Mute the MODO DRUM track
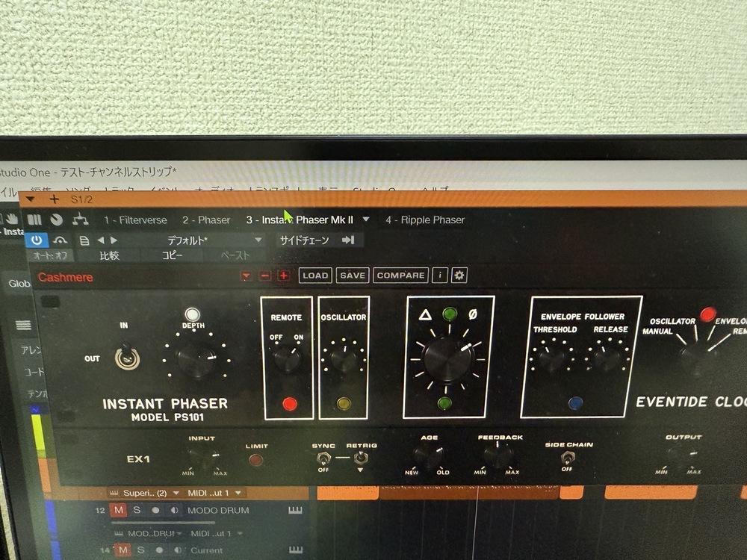747x560 pixels. point(118,510)
